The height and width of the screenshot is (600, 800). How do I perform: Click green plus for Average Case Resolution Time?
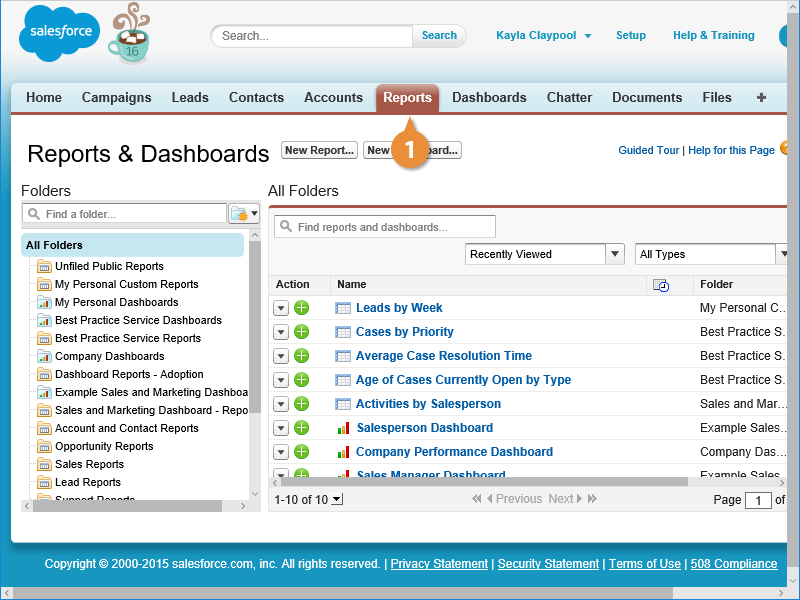[x=302, y=356]
